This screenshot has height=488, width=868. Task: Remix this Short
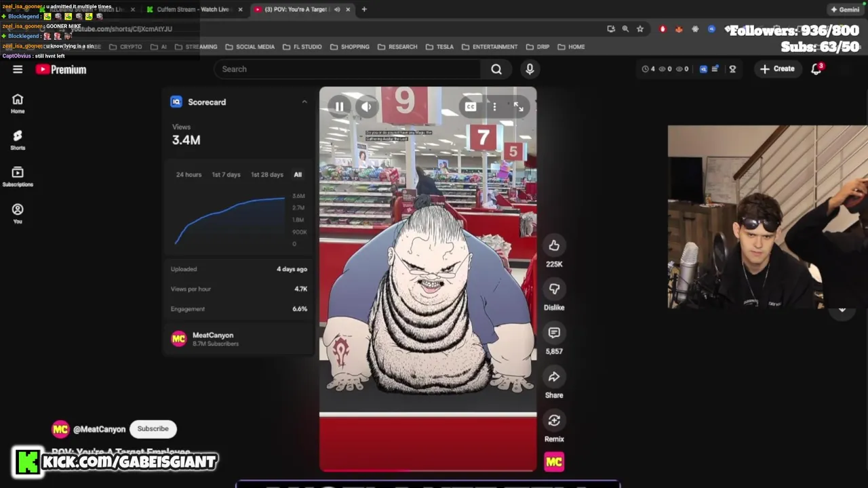[x=554, y=420]
